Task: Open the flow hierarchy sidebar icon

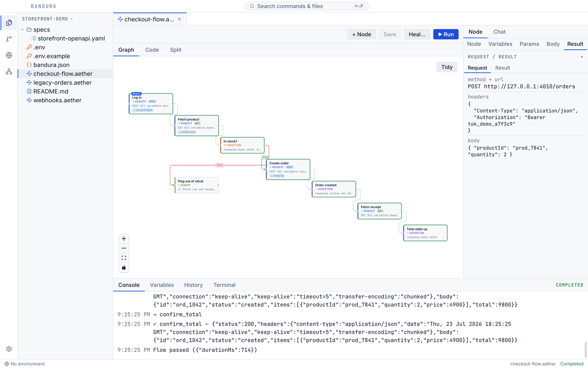Action: tap(9, 71)
